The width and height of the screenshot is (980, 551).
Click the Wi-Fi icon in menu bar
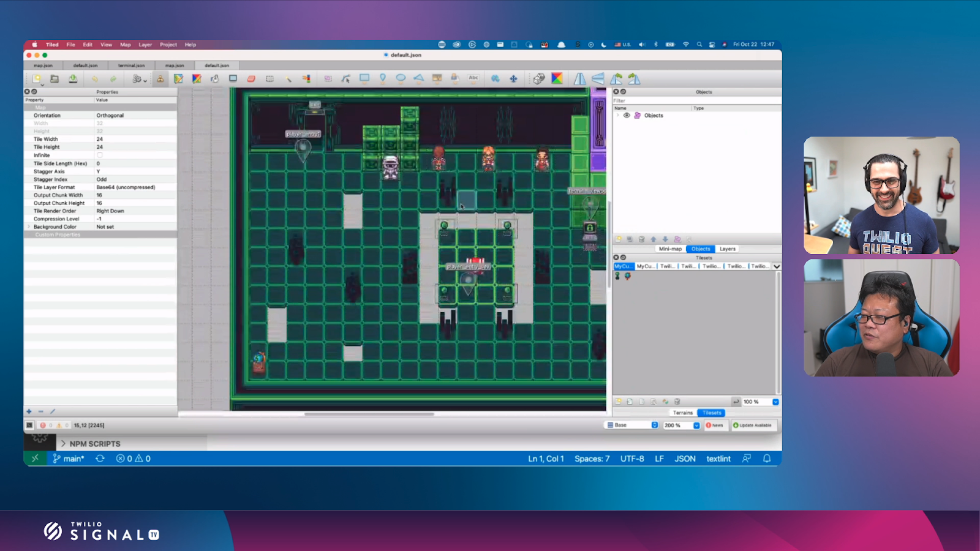click(685, 45)
